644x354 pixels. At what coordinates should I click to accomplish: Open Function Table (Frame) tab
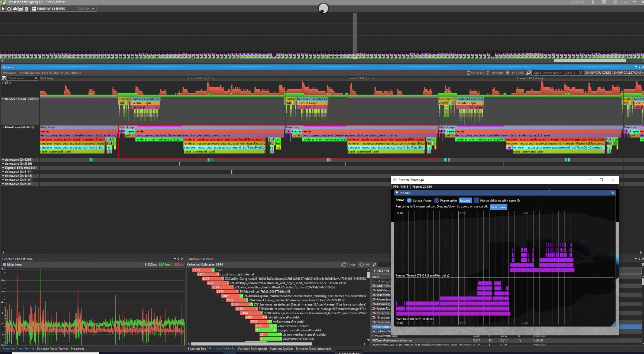pyautogui.click(x=52, y=349)
